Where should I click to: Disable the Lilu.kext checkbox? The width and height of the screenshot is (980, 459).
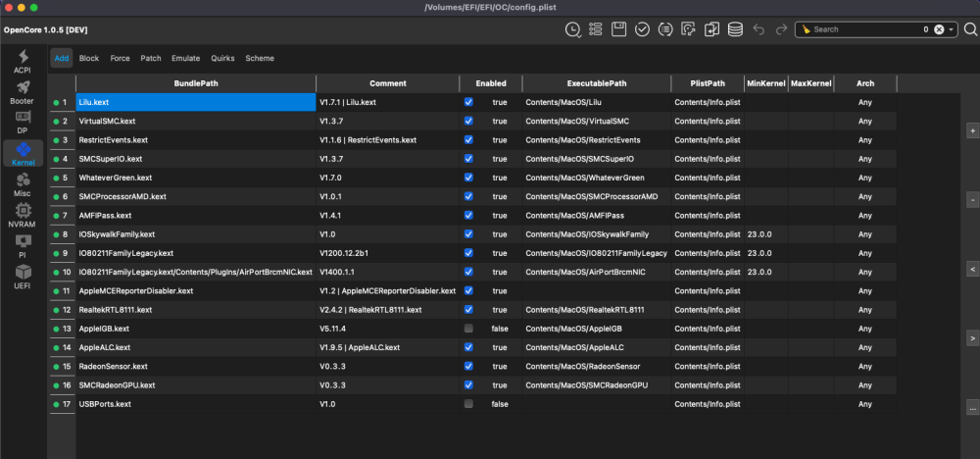[468, 102]
